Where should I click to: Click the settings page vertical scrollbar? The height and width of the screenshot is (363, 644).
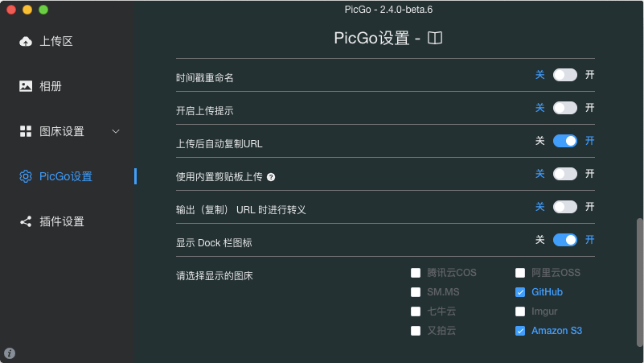[639, 283]
